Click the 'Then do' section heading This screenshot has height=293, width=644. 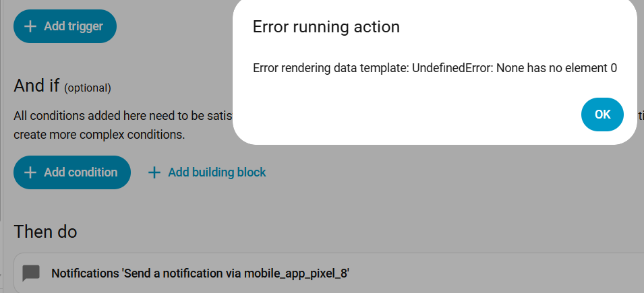45,232
